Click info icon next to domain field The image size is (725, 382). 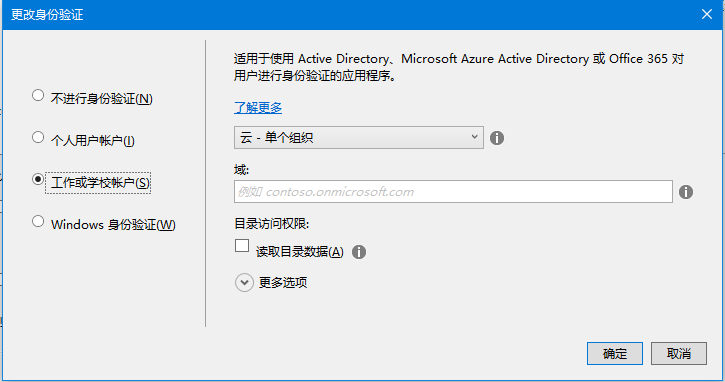686,192
